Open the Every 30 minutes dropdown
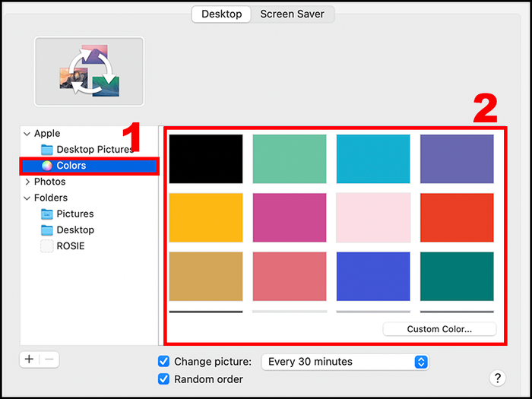 pyautogui.click(x=345, y=362)
